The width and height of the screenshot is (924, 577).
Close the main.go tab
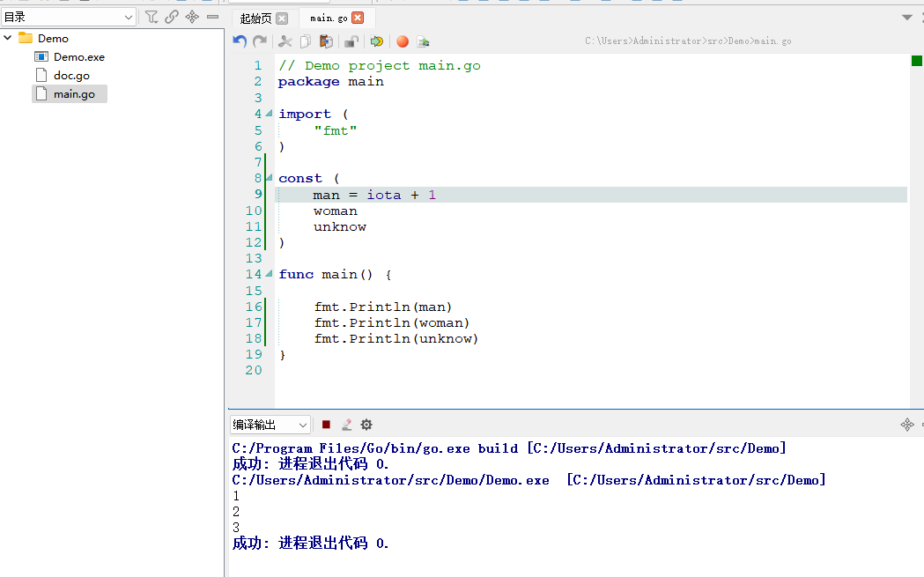pyautogui.click(x=357, y=18)
